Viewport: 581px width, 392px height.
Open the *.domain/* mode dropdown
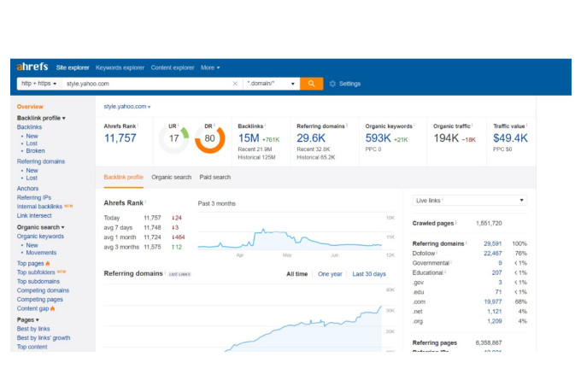(271, 84)
